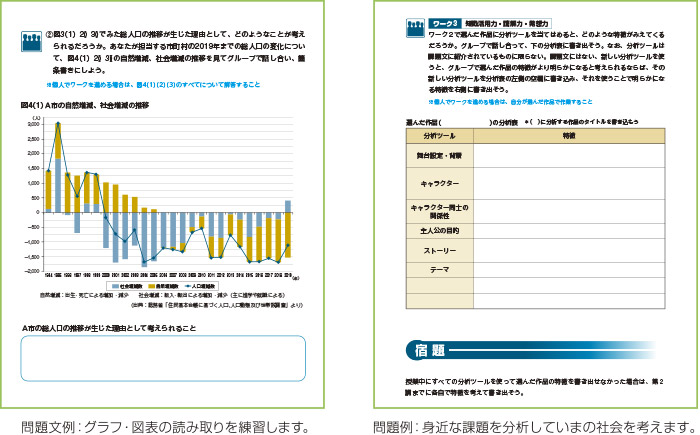700x435 pixels.
Task: Click the caption 問題文例:グラフ・図表の読み取りを練習します。
Action: click(165, 427)
